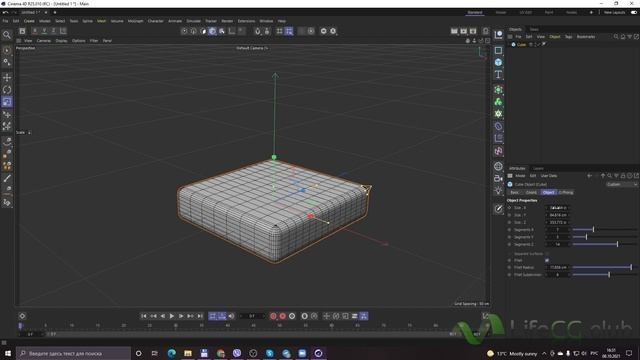Screen dimensions: 640x360
Task: Select the Cube object in Objects manager
Action: [x=522, y=44]
